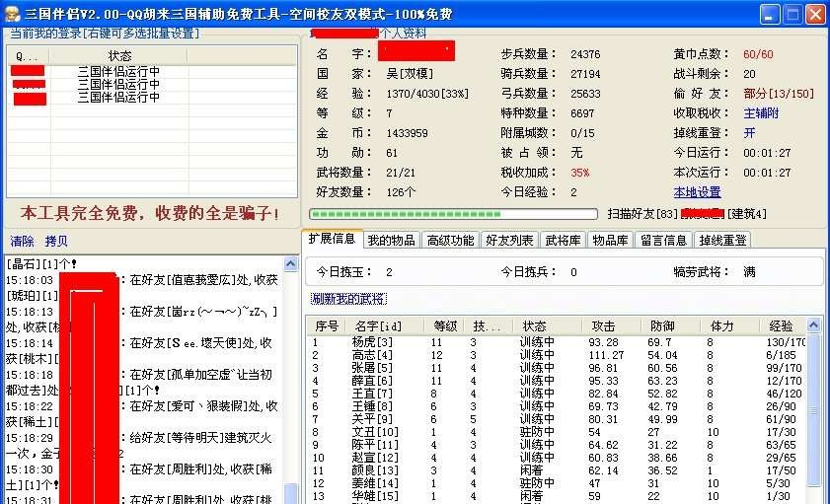Select general row 薛直[6]
This screenshot has height=504, width=830.
(x=556, y=381)
